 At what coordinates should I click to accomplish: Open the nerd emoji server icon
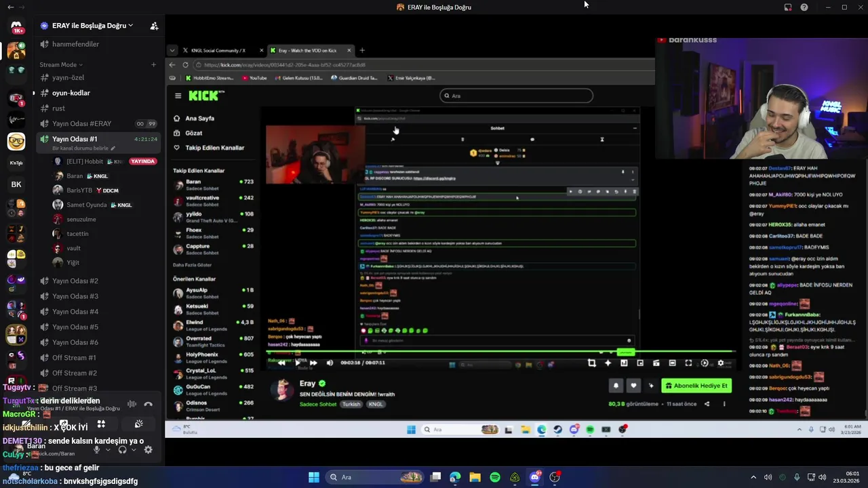[x=16, y=142]
